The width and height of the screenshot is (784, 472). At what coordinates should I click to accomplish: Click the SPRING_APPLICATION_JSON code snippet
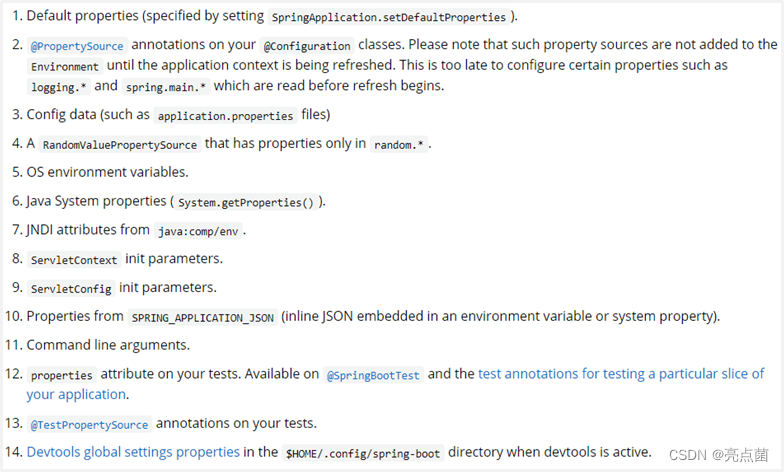pyautogui.click(x=202, y=318)
